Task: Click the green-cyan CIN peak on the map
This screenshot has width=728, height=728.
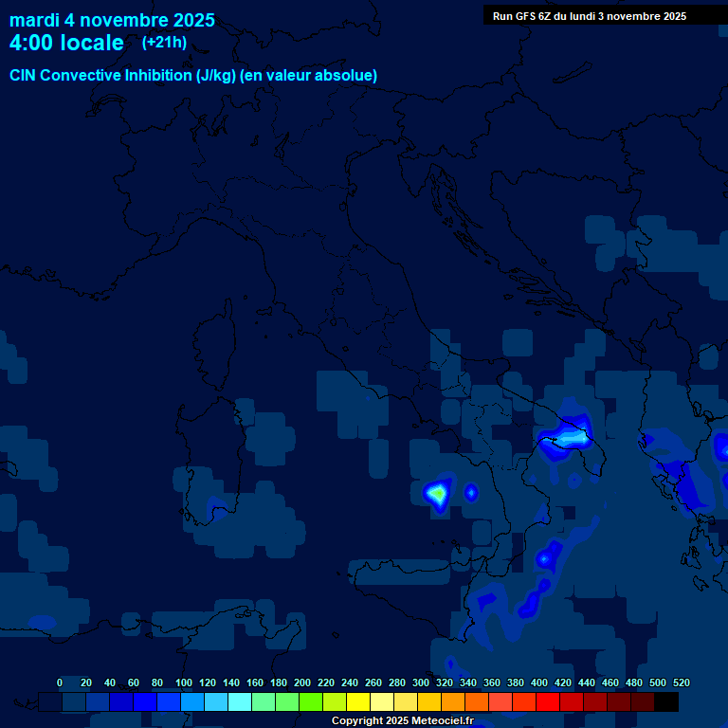Action: (437, 493)
